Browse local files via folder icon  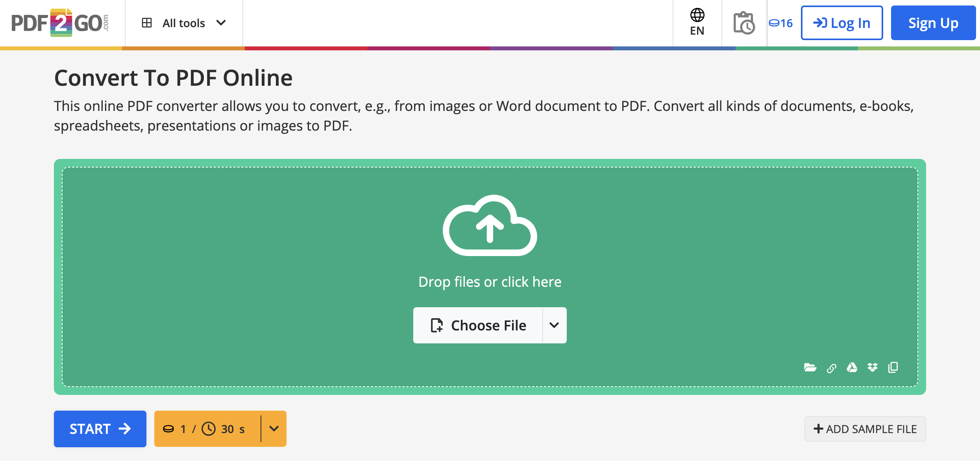pos(810,367)
